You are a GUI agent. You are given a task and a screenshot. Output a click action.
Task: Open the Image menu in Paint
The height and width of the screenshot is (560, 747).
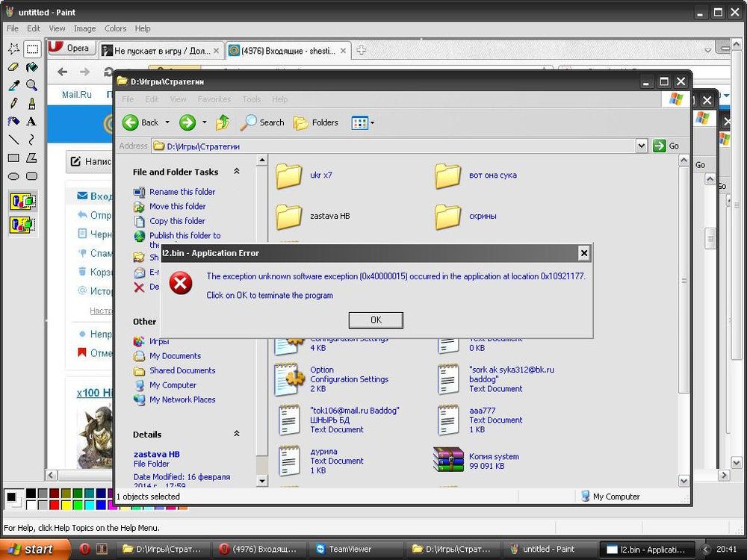84,28
